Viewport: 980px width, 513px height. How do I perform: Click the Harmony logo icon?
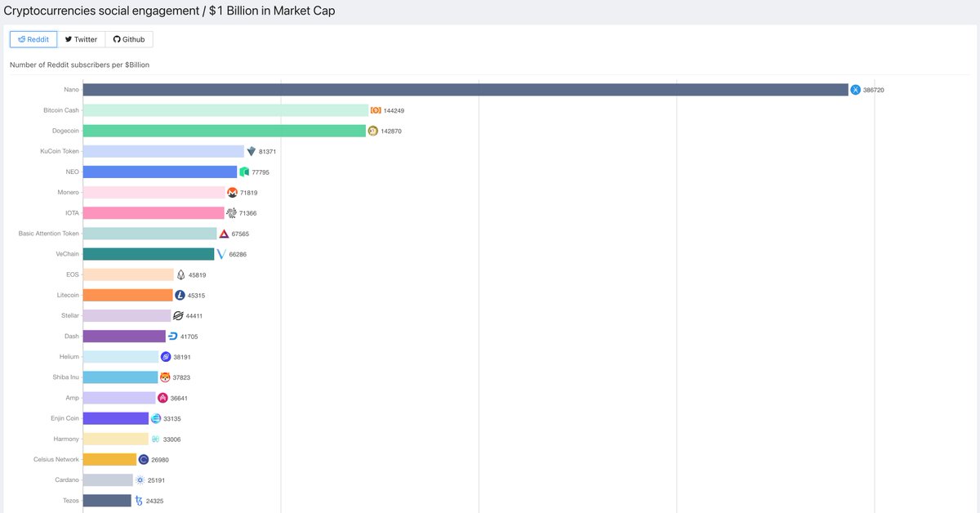155,439
